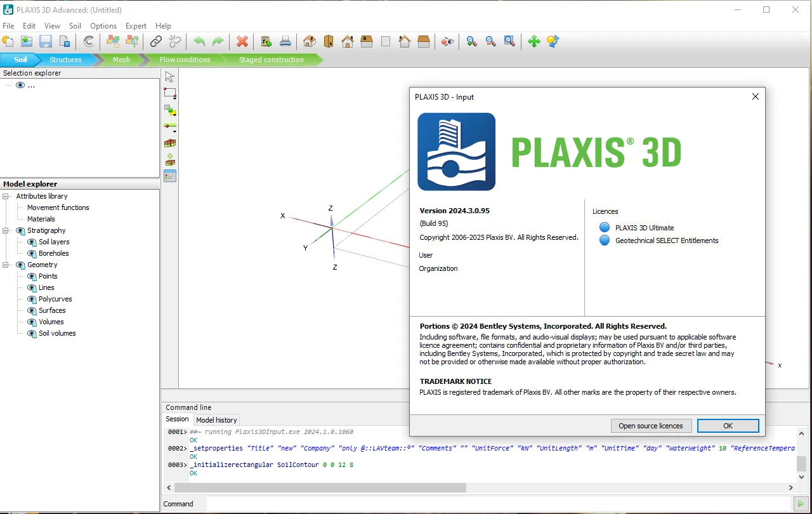Click the red X Delete icon
812x514 pixels.
[242, 41]
